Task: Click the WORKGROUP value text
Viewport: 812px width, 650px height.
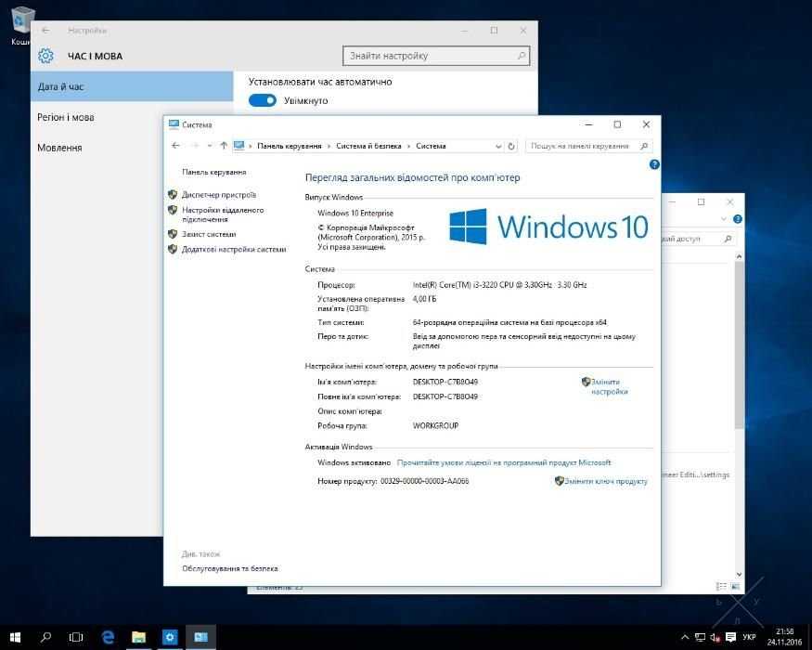Action: coord(435,425)
